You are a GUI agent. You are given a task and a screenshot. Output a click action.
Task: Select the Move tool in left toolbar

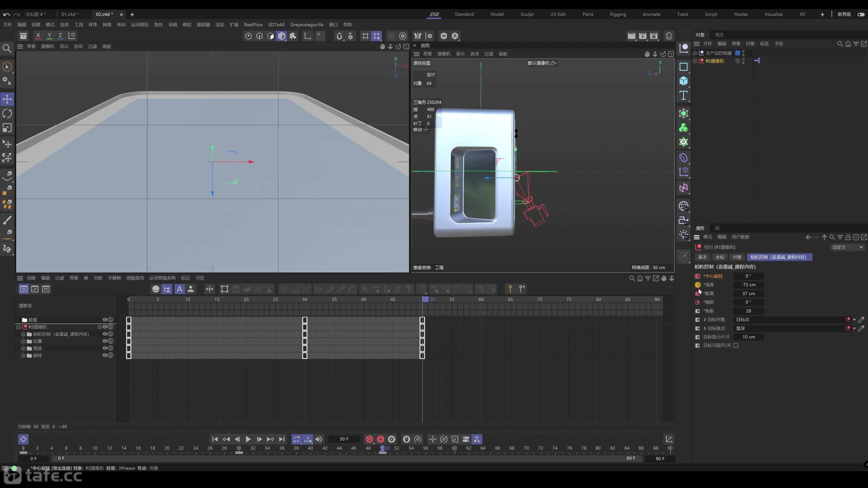(7, 99)
